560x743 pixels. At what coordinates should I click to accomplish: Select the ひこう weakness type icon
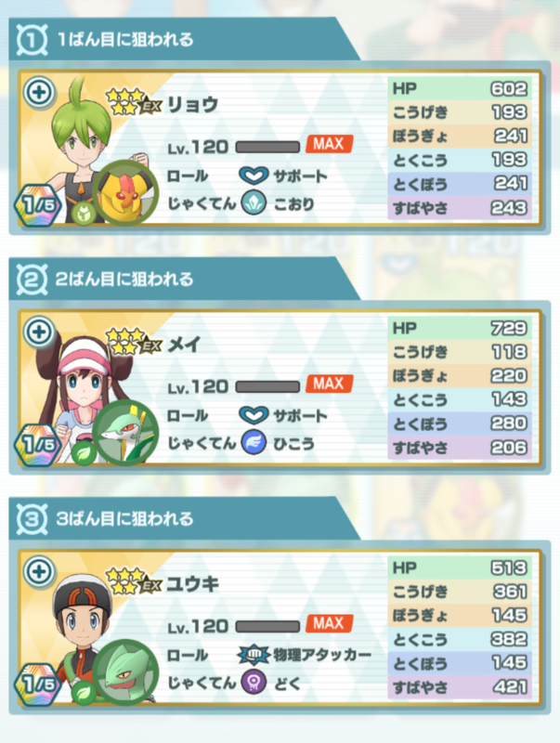(254, 444)
